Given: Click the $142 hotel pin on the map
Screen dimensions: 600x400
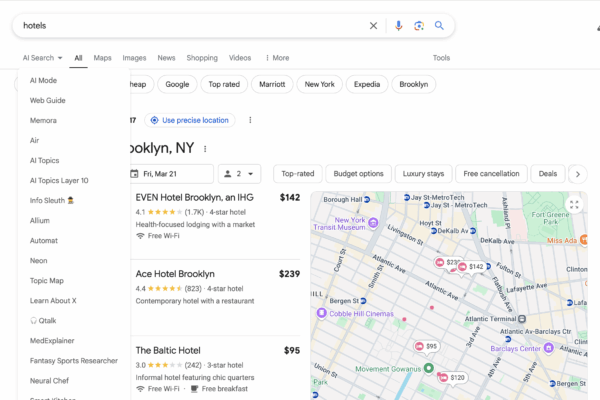Looking at the screenshot, I should [x=471, y=267].
